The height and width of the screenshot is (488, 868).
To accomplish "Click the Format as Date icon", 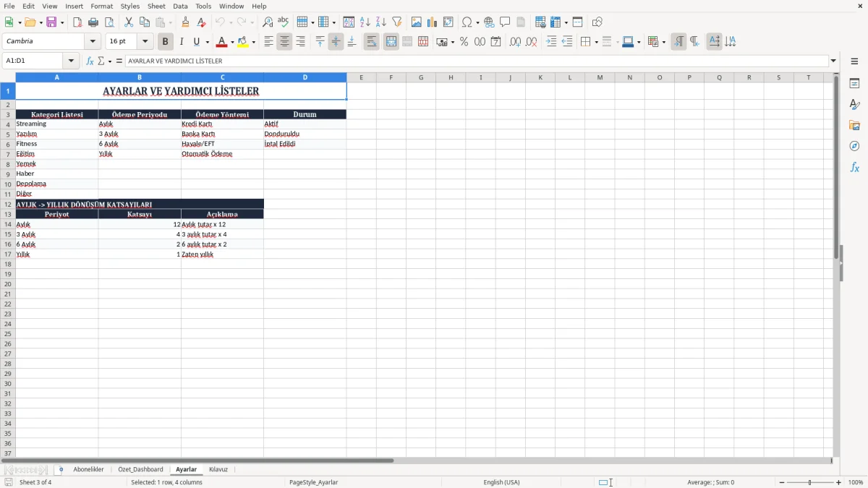I will coord(495,42).
